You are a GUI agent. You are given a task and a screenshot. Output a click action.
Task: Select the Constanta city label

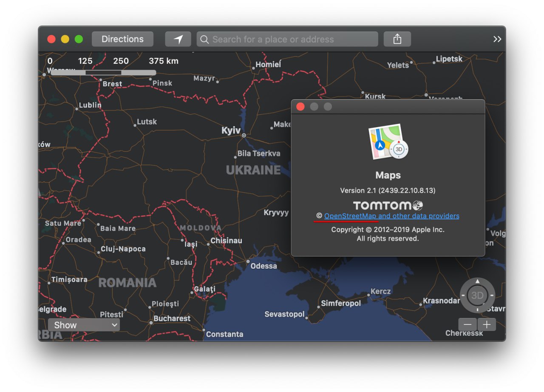(224, 334)
